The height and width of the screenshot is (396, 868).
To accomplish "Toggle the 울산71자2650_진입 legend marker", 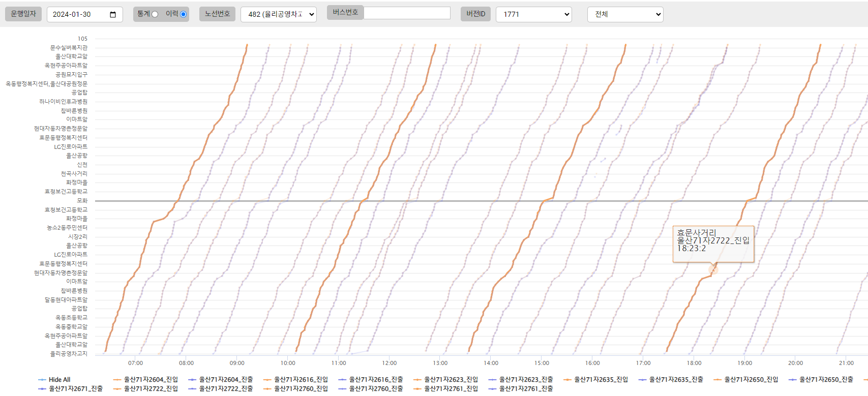I will 718,380.
